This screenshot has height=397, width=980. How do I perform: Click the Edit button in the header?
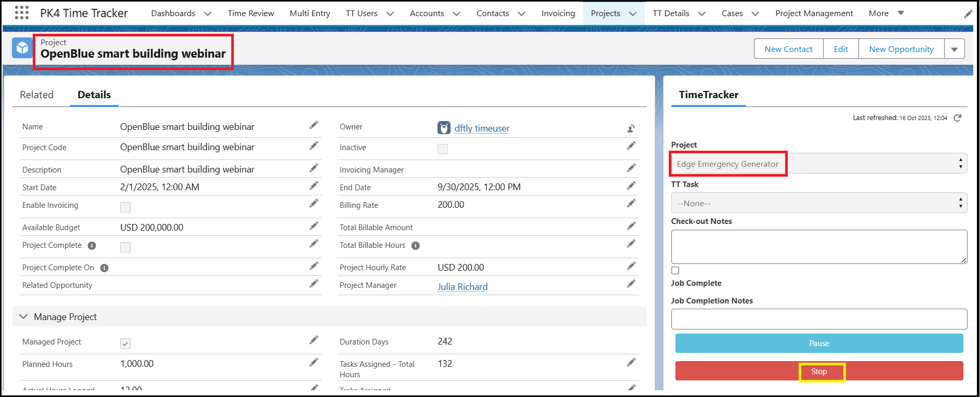click(x=841, y=49)
